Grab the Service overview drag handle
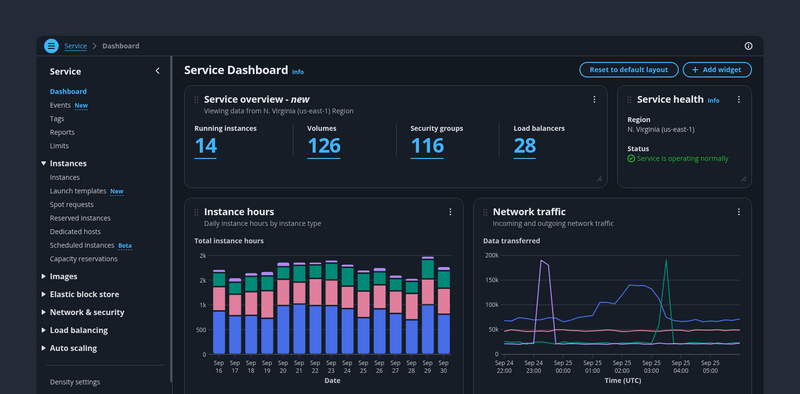800x394 pixels. (x=196, y=100)
